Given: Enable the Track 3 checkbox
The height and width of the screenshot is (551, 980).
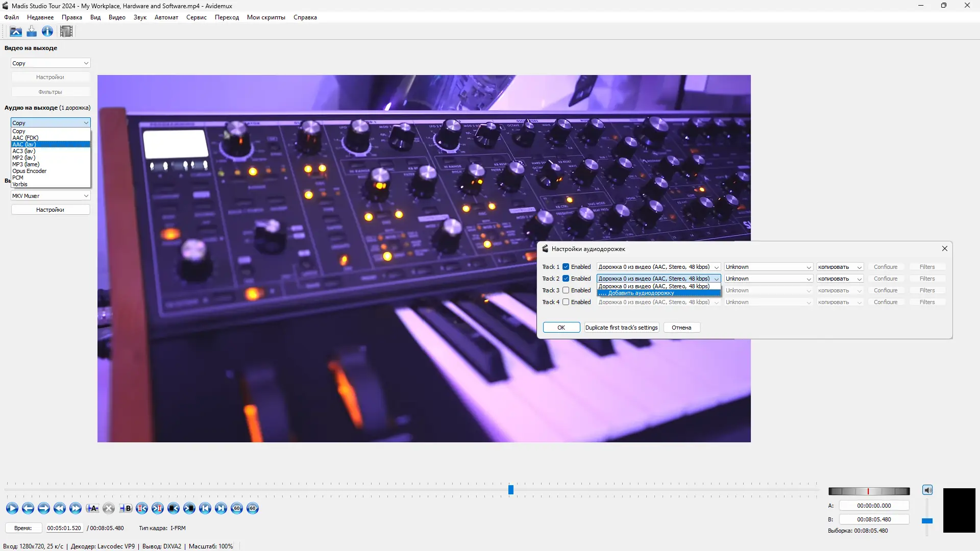Looking at the screenshot, I should 566,290.
